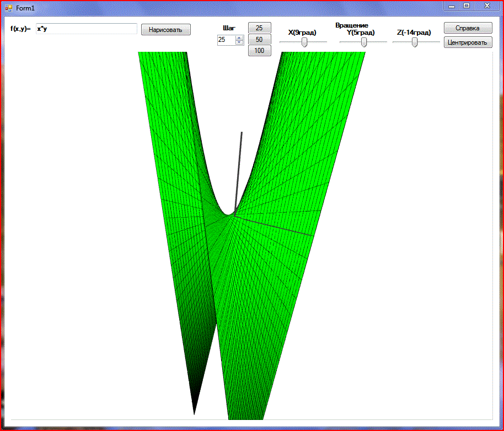Set step using the 100 button

259,51
